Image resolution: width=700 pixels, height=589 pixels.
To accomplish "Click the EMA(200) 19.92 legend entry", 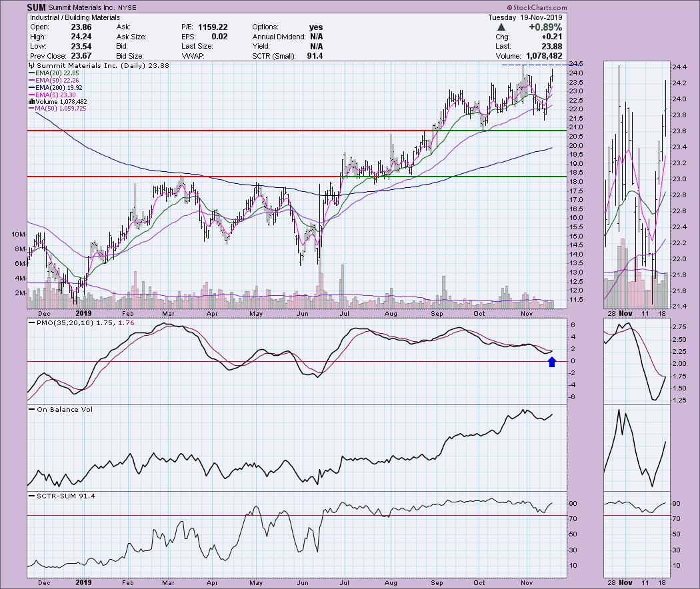I will (x=55, y=88).
